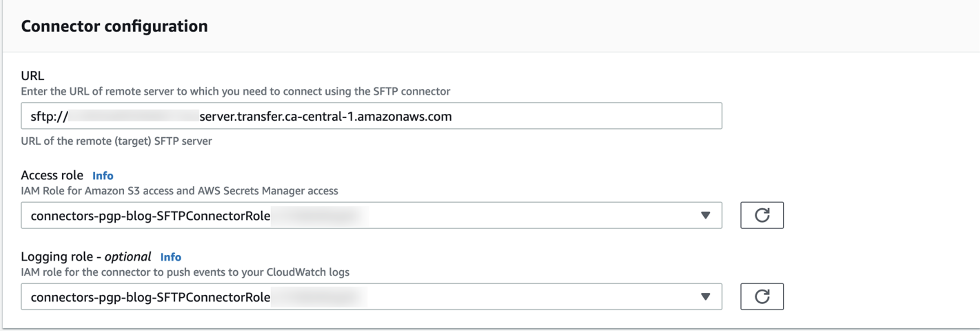Click the dropdown arrow in the Logging role selector
Image resolution: width=980 pixels, height=331 pixels.
[706, 296]
